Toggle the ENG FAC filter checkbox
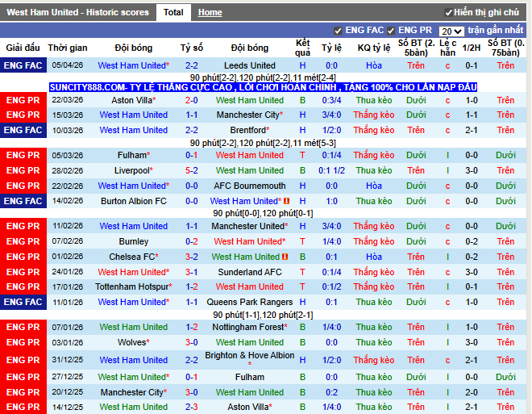This screenshot has width=532, height=414. (x=339, y=31)
